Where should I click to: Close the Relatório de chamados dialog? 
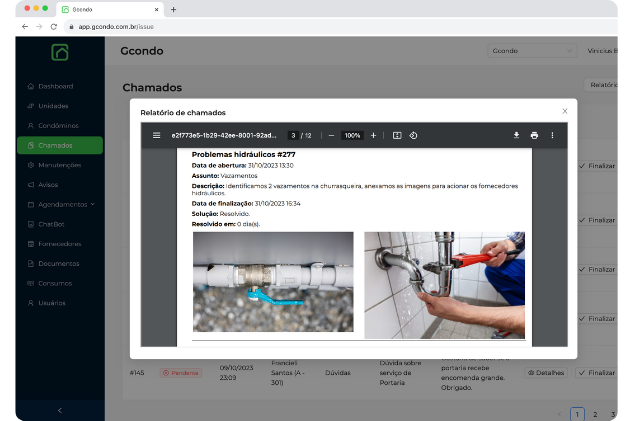pyautogui.click(x=565, y=111)
